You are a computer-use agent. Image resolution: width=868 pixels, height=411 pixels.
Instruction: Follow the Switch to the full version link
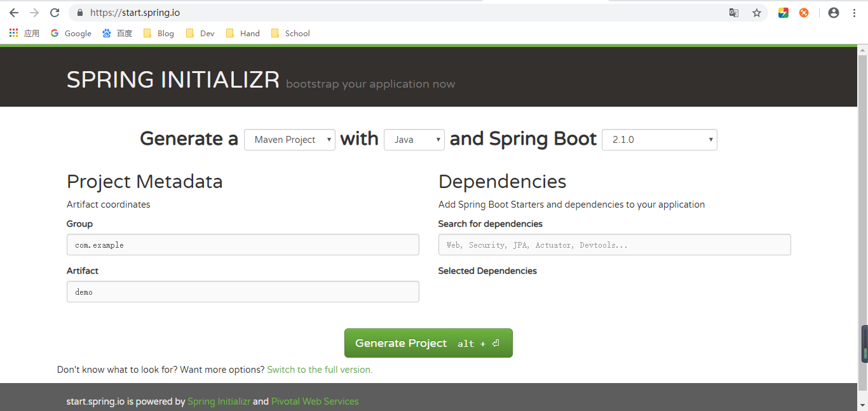(320, 370)
